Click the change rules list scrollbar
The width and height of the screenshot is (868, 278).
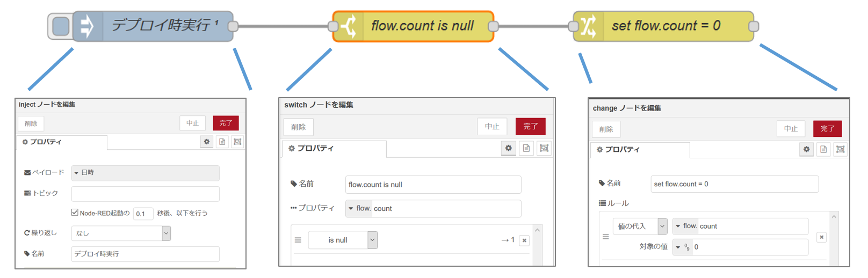coord(834,239)
